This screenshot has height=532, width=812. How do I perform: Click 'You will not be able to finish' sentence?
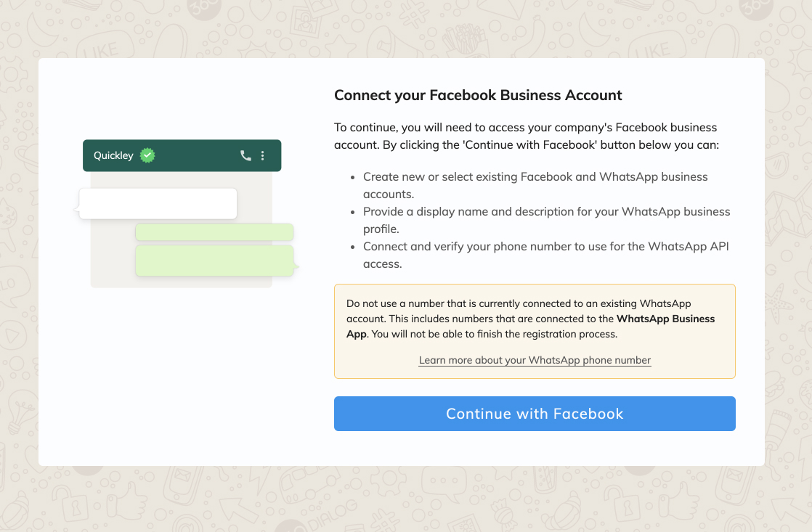495,335
